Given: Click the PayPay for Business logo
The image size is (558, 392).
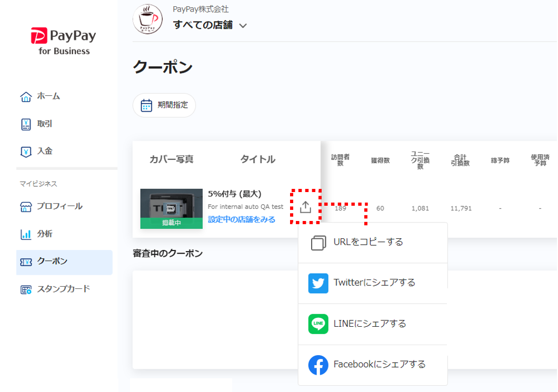Looking at the screenshot, I should 63,41.
